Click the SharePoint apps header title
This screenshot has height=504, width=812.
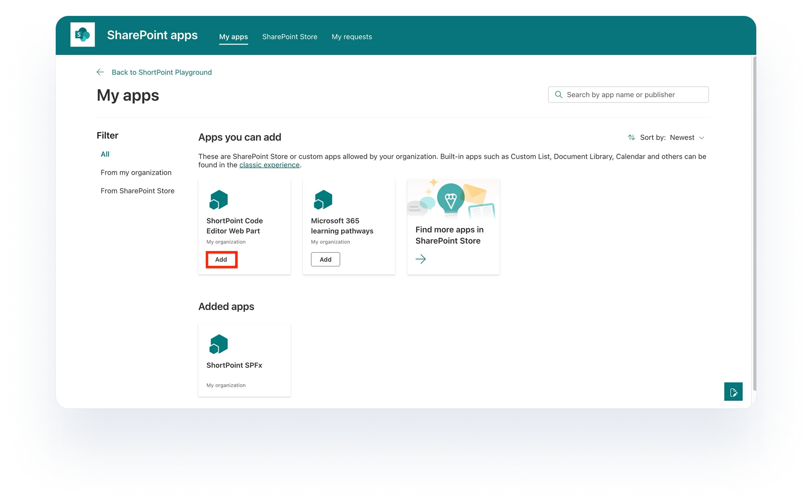click(x=152, y=35)
